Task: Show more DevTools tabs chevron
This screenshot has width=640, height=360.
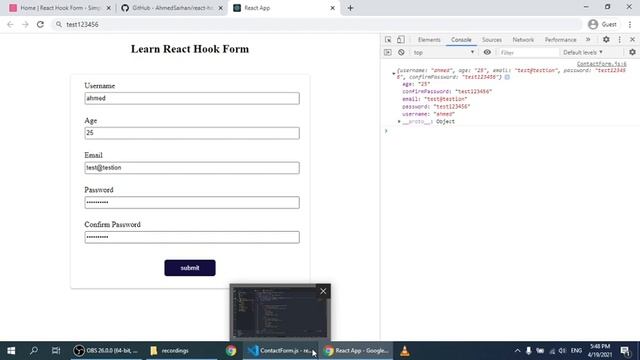Action: coord(588,40)
